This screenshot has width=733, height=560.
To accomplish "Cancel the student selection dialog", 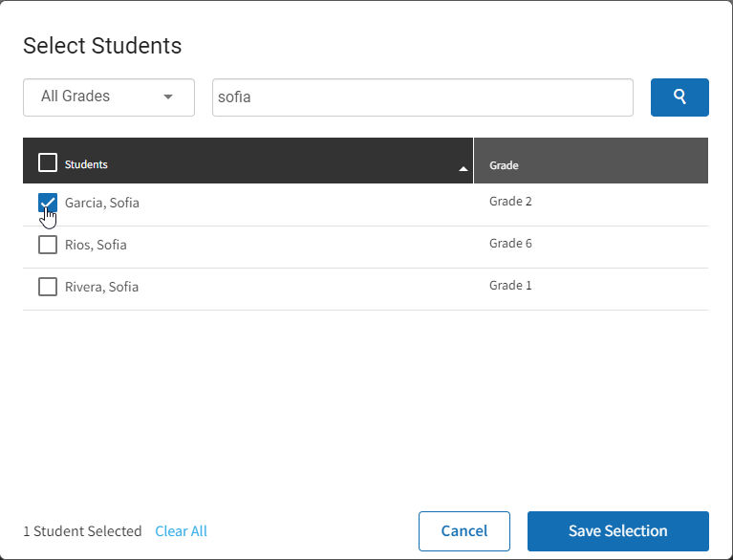I will click(x=464, y=531).
